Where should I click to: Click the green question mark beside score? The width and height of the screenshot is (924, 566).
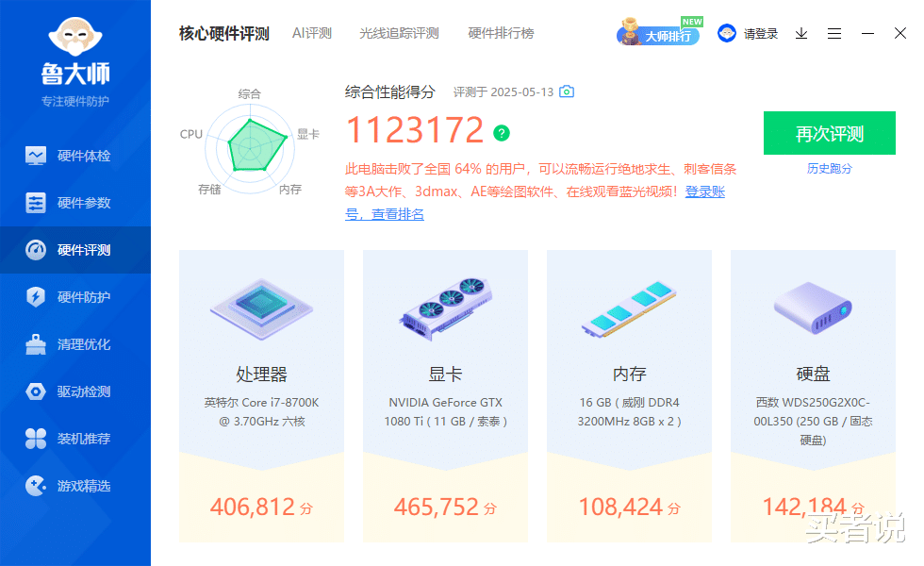point(502,133)
